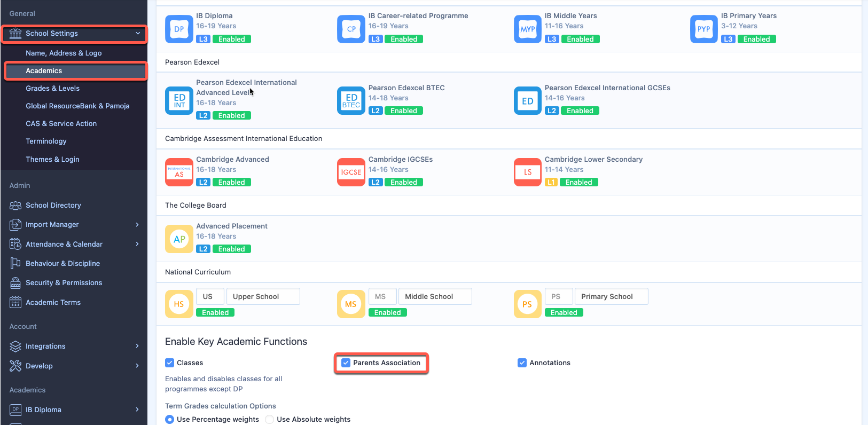Click the School Settings building icon

(x=15, y=34)
